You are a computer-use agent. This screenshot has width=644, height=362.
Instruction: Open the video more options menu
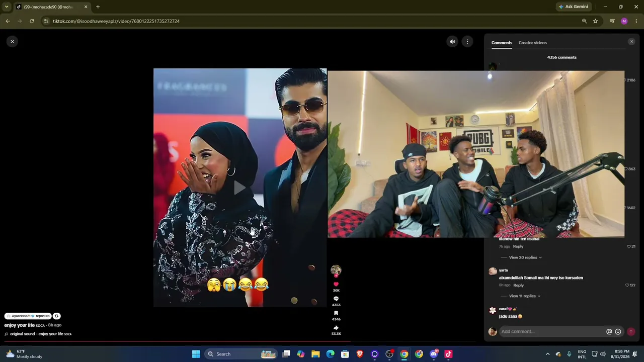[x=467, y=42]
